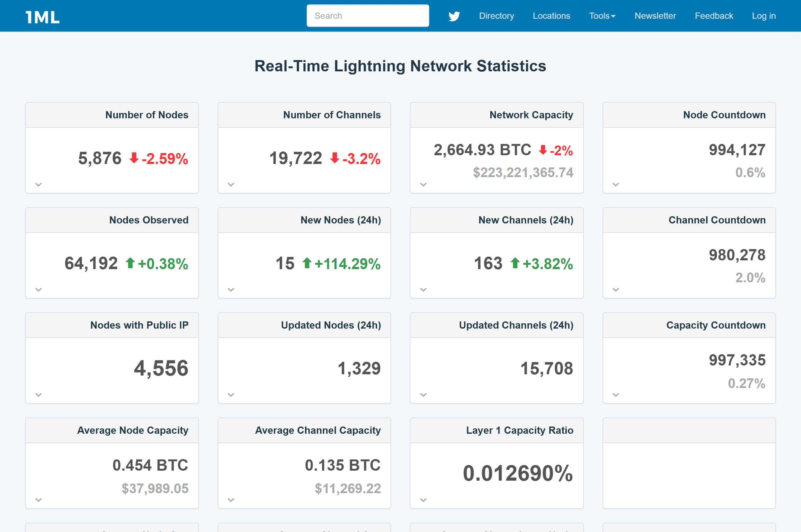Click the Updated Channels (24h) card title
The width and height of the screenshot is (801, 532).
516,325
